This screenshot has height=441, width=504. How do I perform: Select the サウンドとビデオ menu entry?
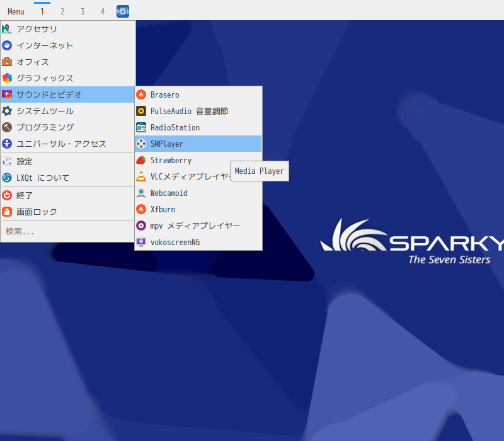[67, 94]
